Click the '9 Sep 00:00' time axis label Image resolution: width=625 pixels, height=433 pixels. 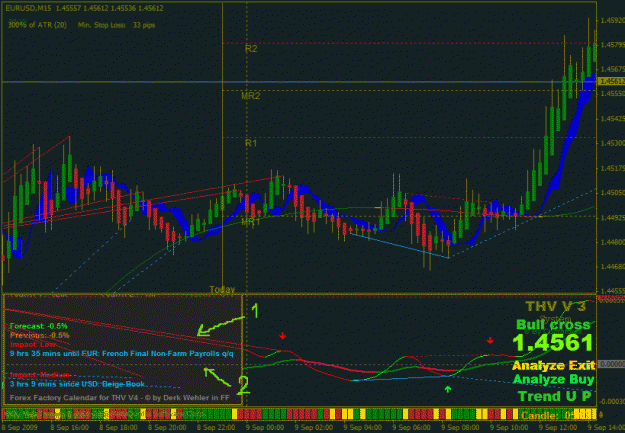pos(265,427)
